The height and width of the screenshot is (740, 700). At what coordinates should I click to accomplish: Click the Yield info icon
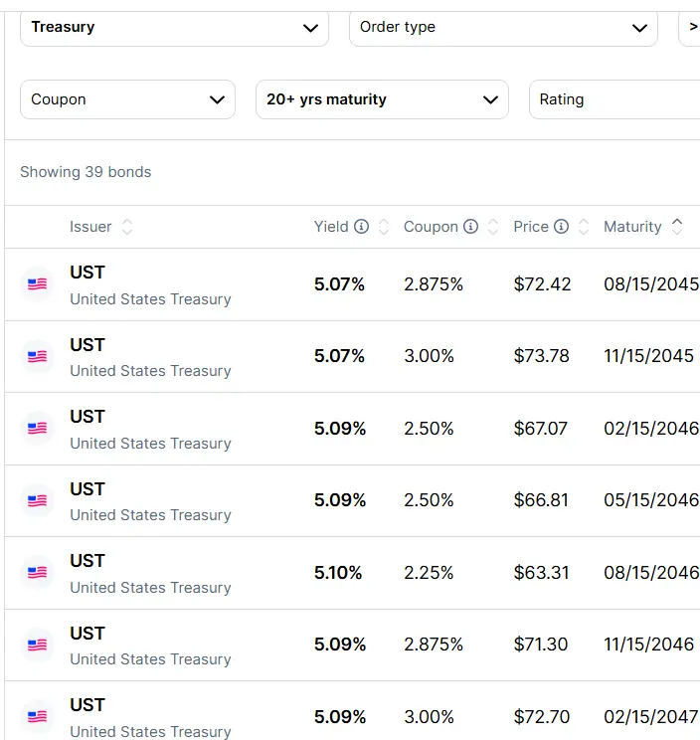tap(361, 227)
